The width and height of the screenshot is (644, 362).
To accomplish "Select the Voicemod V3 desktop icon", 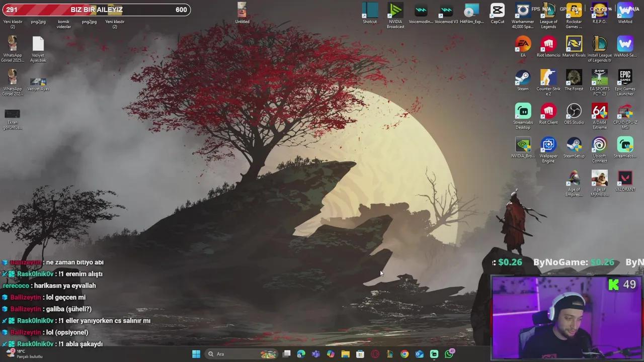I will pyautogui.click(x=446, y=14).
